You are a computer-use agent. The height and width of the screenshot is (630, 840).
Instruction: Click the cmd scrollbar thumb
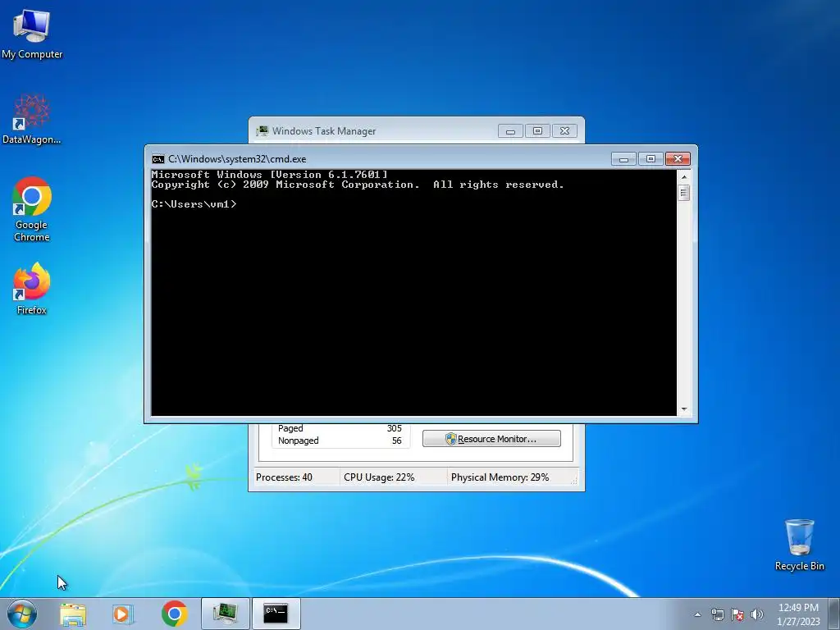[x=683, y=193]
